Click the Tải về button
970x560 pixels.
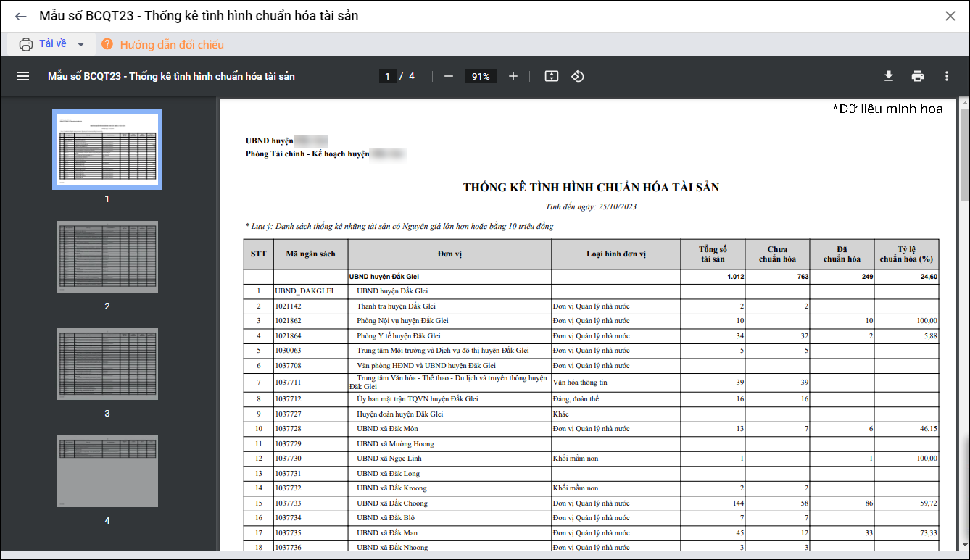(x=45, y=44)
